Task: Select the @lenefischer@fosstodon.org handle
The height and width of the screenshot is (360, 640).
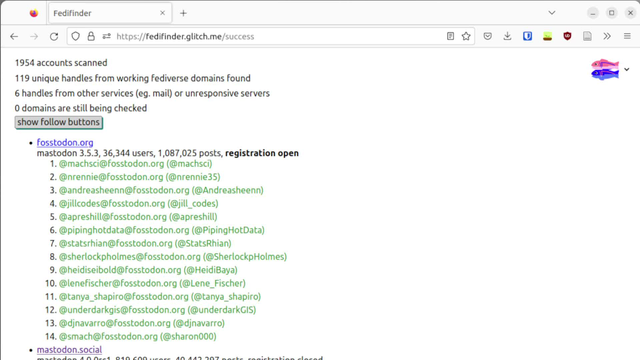Action: tap(118, 283)
